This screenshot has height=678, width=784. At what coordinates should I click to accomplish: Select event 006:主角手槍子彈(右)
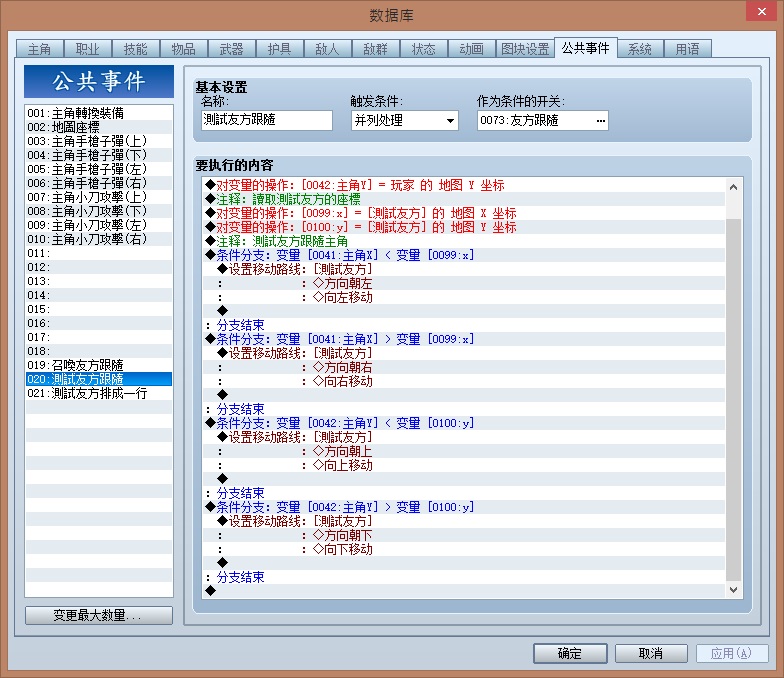tap(99, 183)
